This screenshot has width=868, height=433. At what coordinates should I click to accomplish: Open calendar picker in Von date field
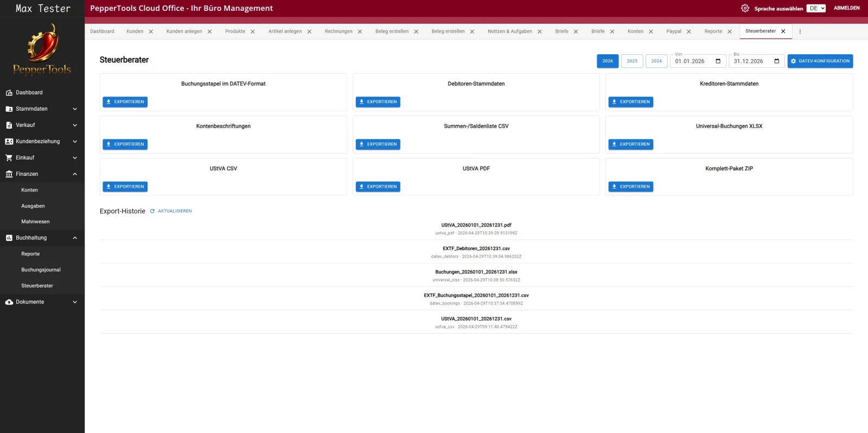pos(718,61)
